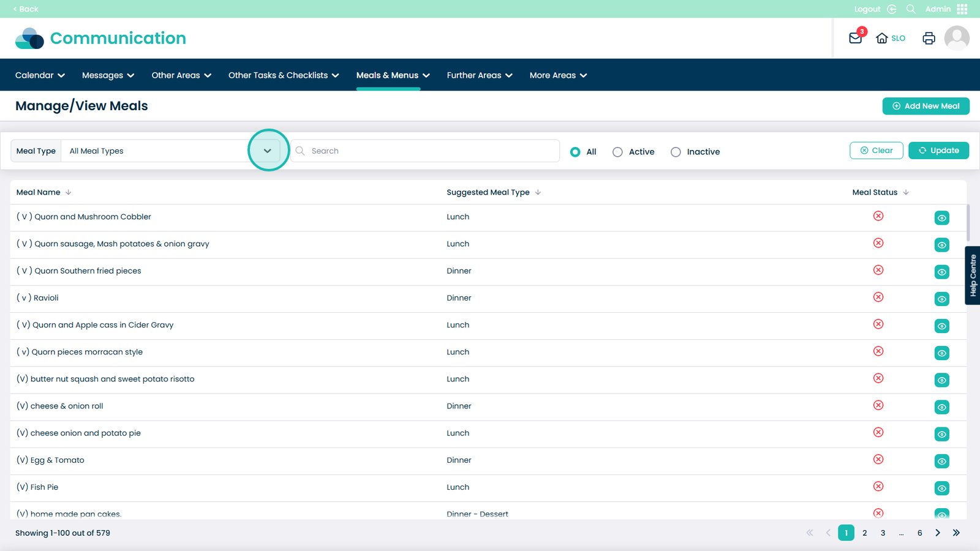This screenshot has width=980, height=551.
Task: Sort by Suggested Meal Type column
Action: pos(493,192)
